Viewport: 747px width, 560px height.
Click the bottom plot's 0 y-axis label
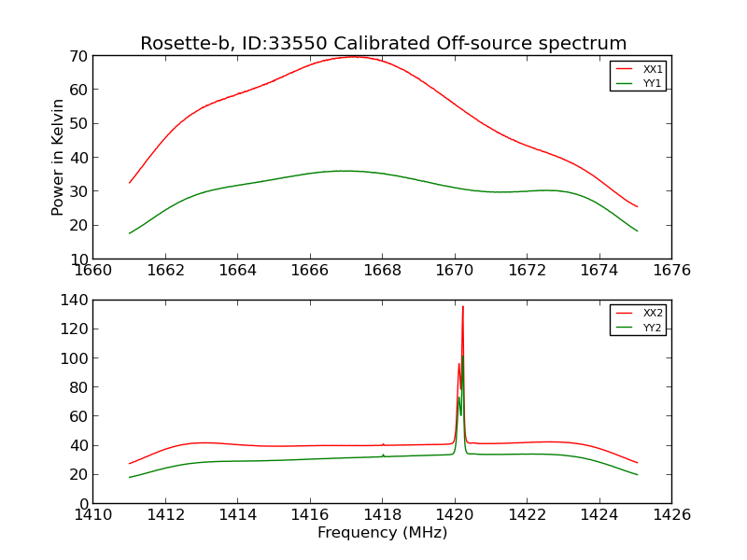point(84,504)
